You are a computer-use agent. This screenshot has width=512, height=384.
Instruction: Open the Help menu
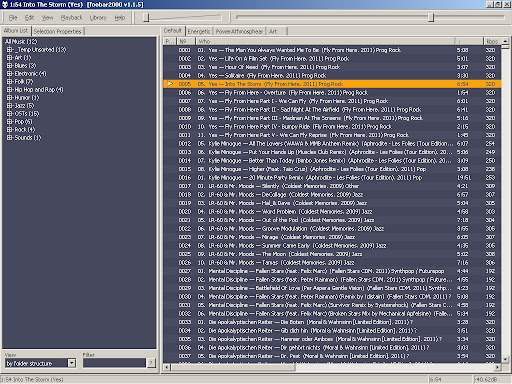tap(120, 18)
